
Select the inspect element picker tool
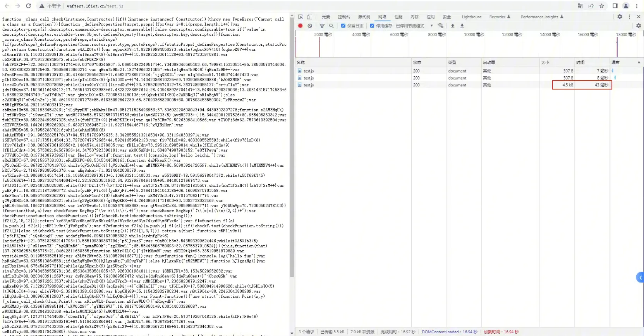[301, 17]
